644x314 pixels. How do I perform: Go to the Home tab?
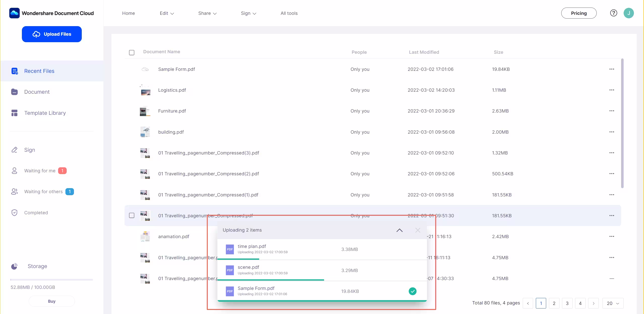[x=128, y=13]
